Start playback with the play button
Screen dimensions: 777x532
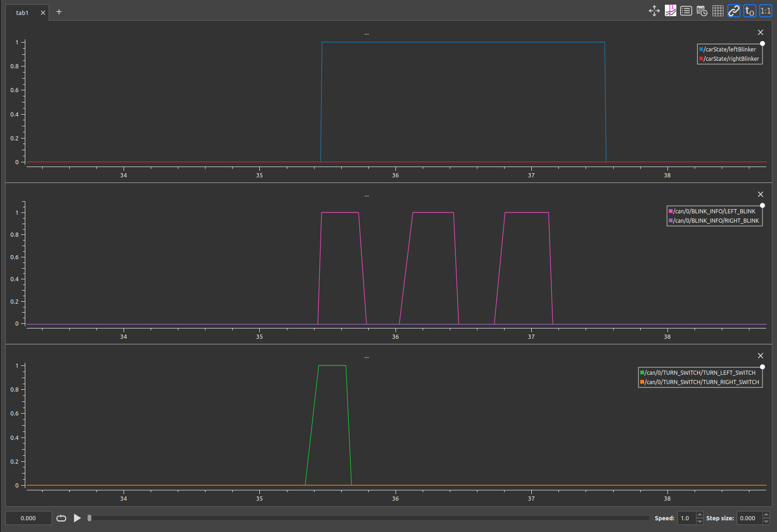click(x=77, y=518)
